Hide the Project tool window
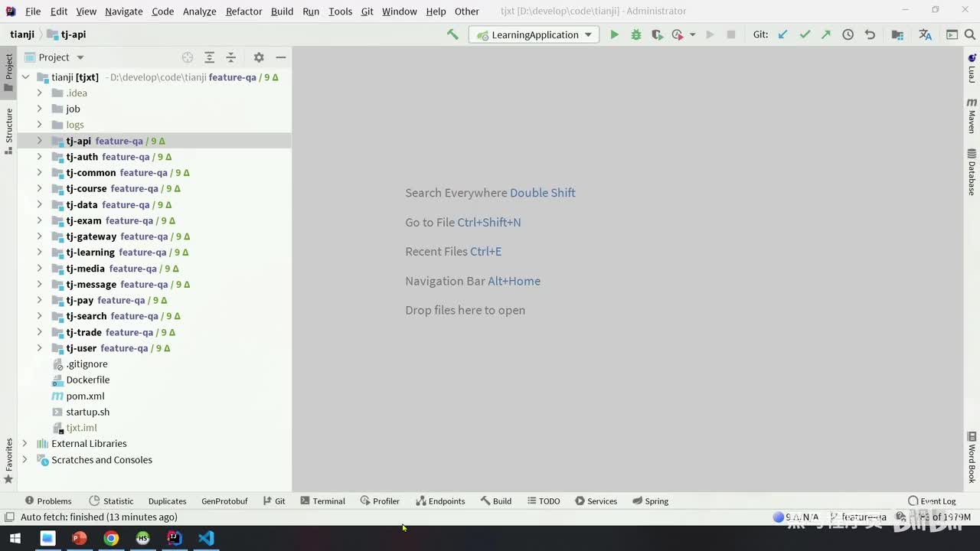The image size is (980, 551). click(281, 57)
